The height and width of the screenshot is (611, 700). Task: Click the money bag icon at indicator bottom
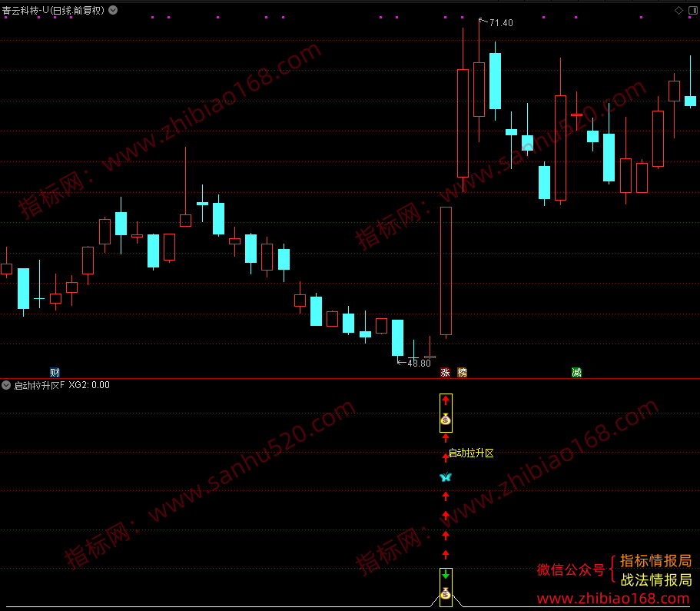tap(446, 593)
